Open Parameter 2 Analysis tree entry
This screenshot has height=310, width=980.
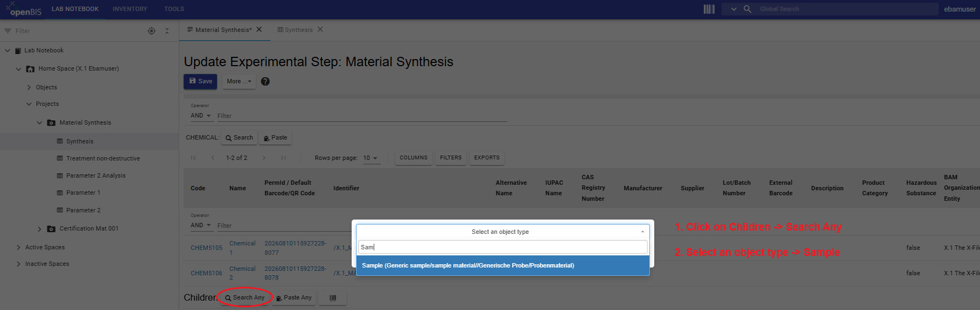pyautogui.click(x=95, y=175)
